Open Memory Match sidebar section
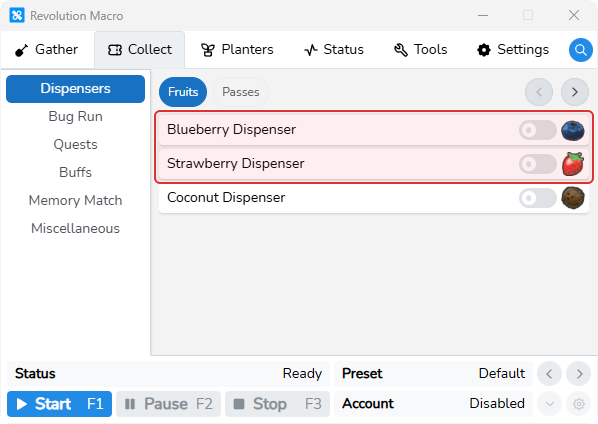 (76, 200)
